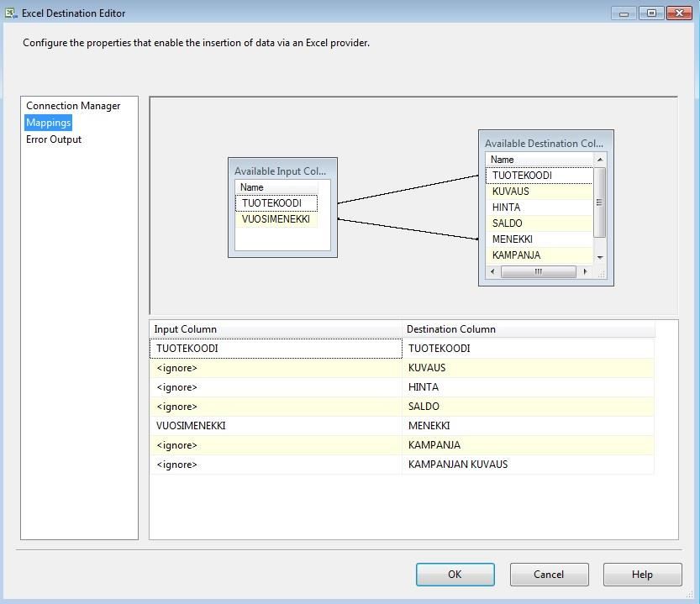Image resolution: width=700 pixels, height=604 pixels.
Task: Close the Excel Destination Editor window
Action: pos(679,13)
